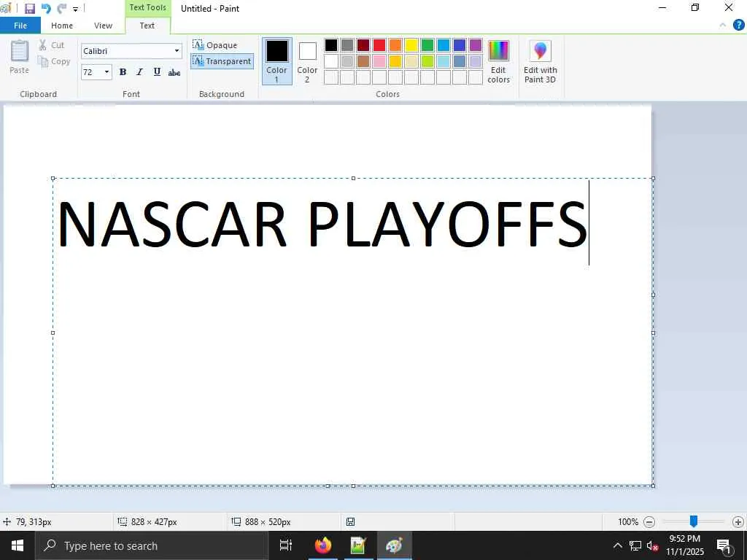The height and width of the screenshot is (560, 747).
Task: Select the Text ribbon tab
Action: coord(147,26)
